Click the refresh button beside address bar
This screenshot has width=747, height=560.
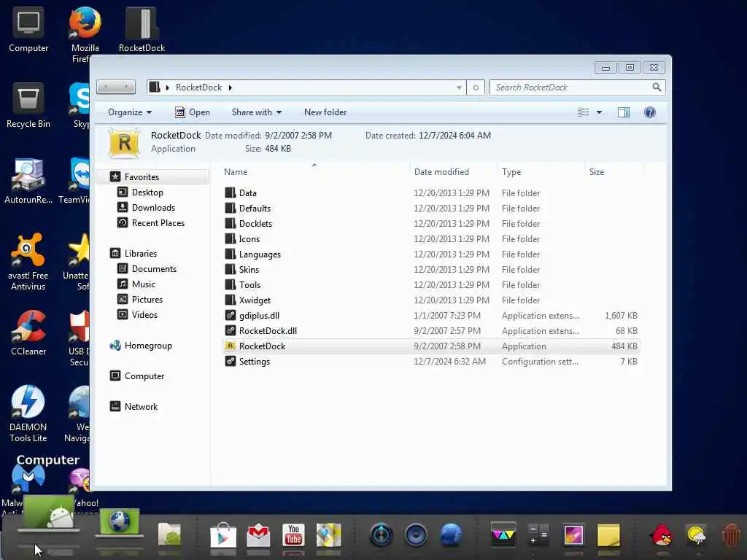coord(476,87)
